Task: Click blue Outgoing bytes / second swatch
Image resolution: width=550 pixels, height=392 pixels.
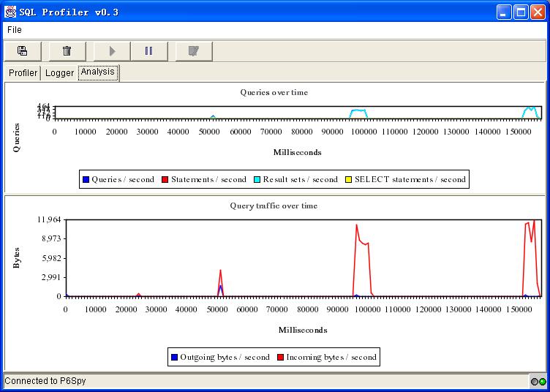Action: click(x=174, y=358)
